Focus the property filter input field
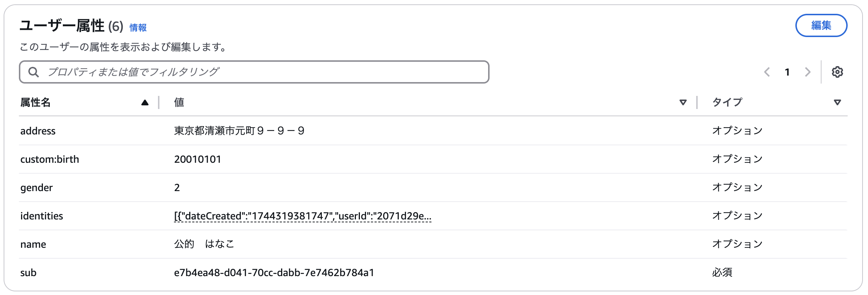This screenshot has width=868, height=295. point(254,72)
